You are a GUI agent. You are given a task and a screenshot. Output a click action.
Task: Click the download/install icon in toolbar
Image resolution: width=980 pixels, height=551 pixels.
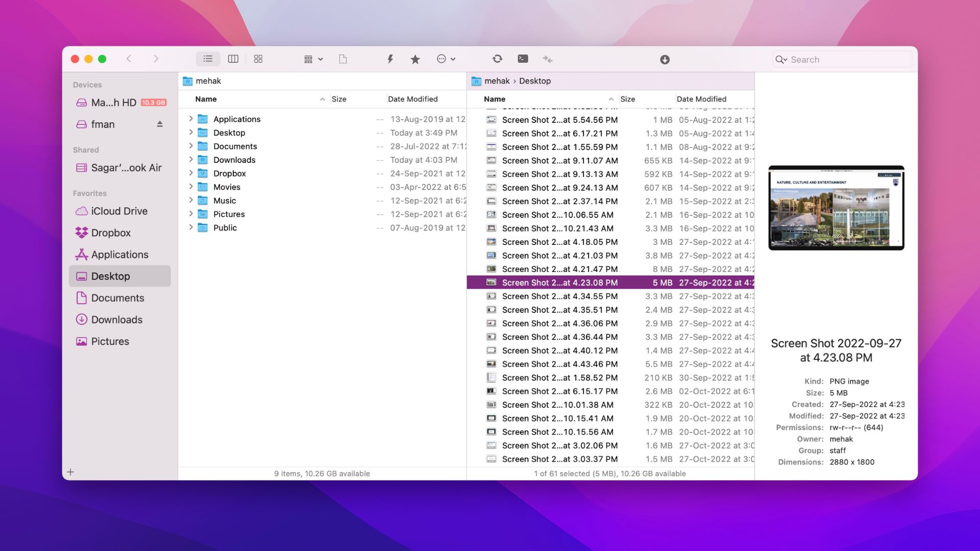665,59
